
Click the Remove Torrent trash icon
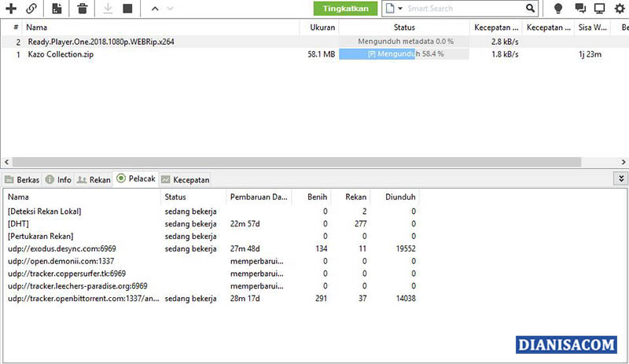(83, 9)
